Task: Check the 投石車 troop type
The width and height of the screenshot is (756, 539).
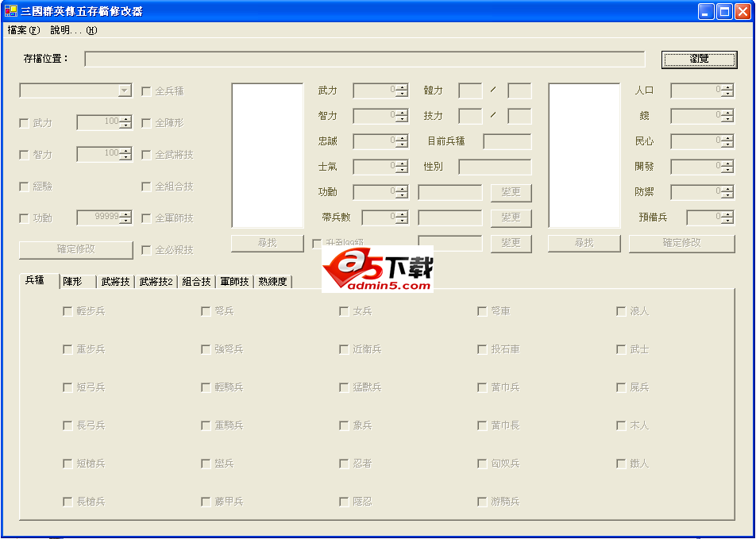Action: [x=482, y=349]
